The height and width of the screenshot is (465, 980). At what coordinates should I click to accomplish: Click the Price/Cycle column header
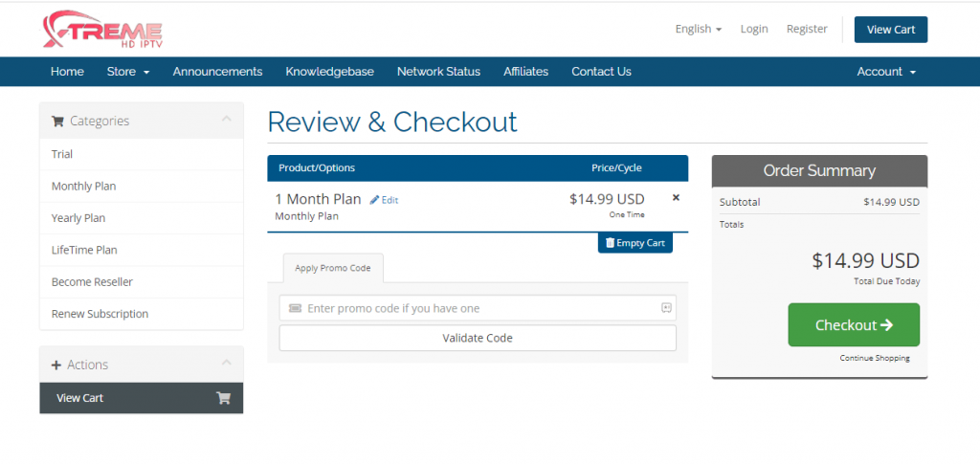click(x=616, y=168)
